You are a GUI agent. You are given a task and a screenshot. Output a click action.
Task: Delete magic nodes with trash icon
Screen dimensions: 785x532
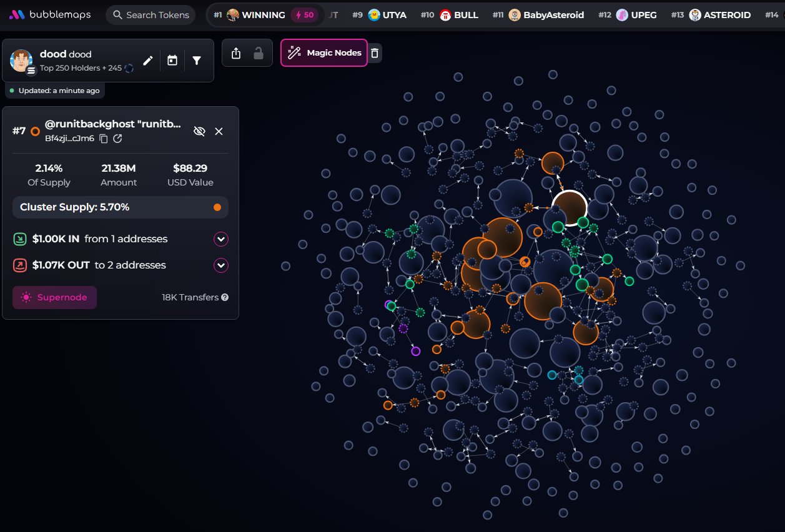(375, 53)
